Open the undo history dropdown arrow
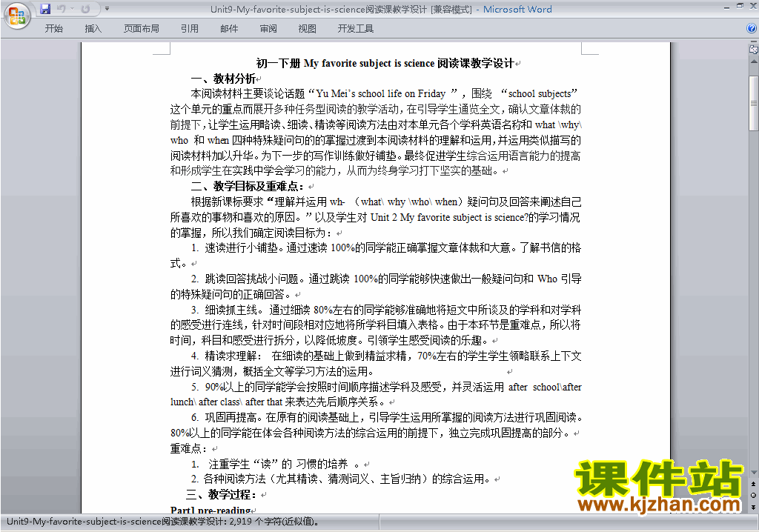The image size is (759, 532). (72, 9)
